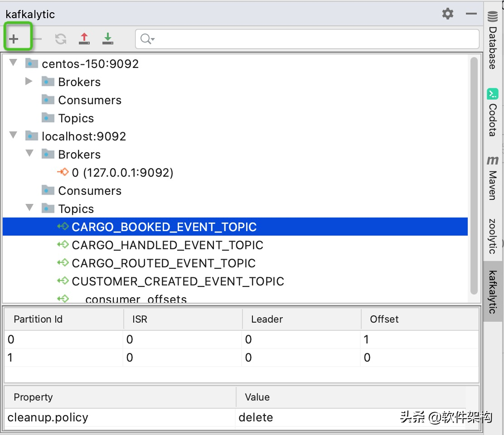The image size is (504, 435).
Task: Collapse Brokers under localhost:9092
Action: click(x=29, y=153)
